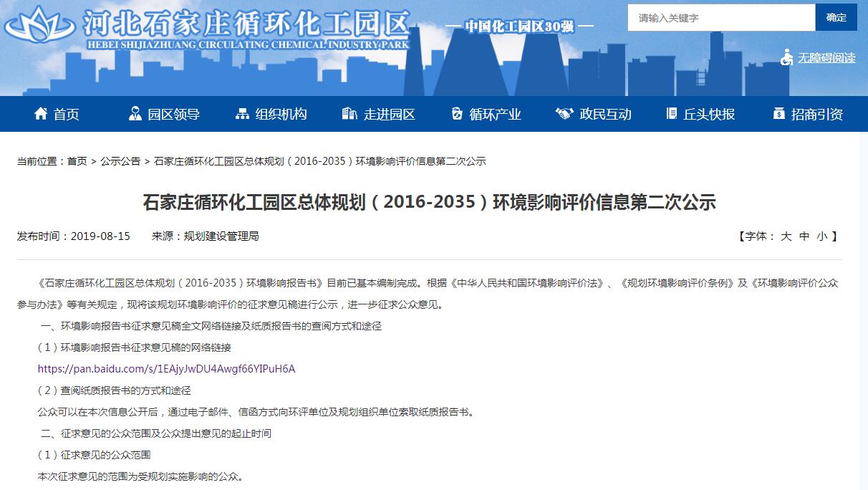This screenshot has height=490, width=868.
Task: Click the org-chart icon beside 组织机构
Action: [242, 113]
